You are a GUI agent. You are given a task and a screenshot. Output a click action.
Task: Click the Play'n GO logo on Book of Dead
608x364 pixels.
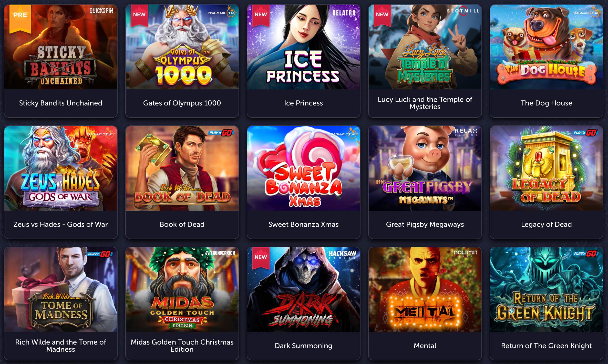coord(221,133)
